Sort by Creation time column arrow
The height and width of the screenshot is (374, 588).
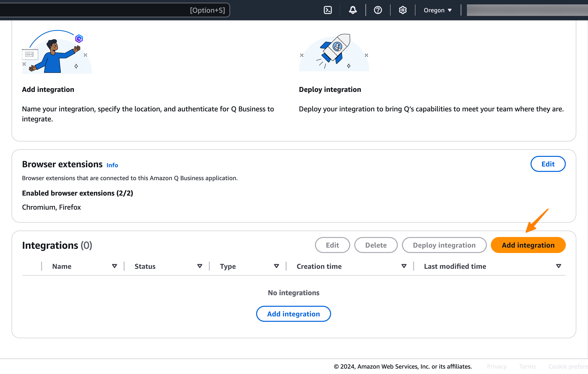click(404, 266)
